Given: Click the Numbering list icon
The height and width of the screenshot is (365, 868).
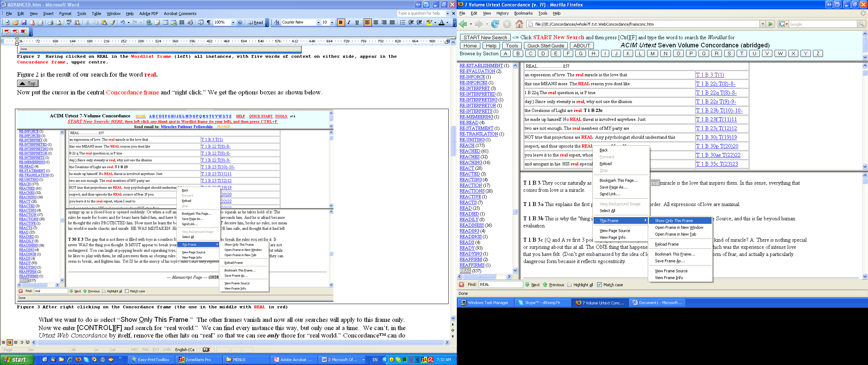Looking at the screenshot, I should (403, 22).
